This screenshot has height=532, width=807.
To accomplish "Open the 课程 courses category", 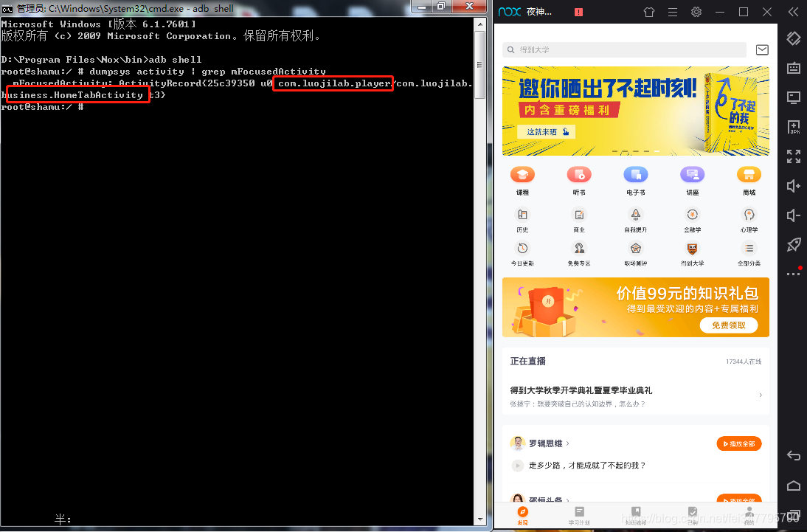I will [522, 181].
